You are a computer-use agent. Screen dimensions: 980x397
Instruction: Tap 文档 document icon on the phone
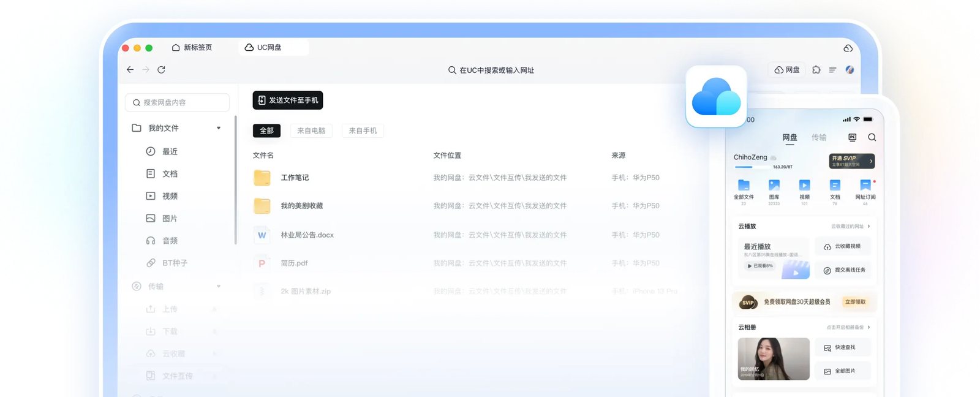(x=835, y=185)
